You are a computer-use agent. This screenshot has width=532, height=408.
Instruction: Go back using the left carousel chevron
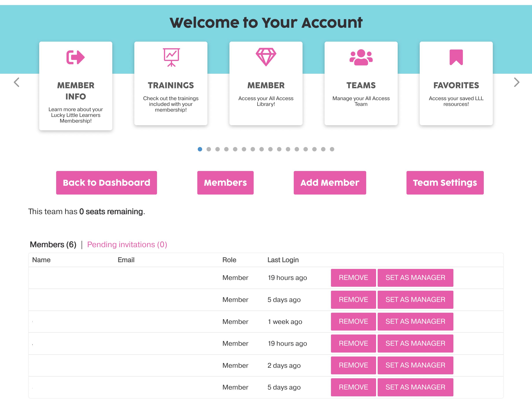tap(16, 82)
